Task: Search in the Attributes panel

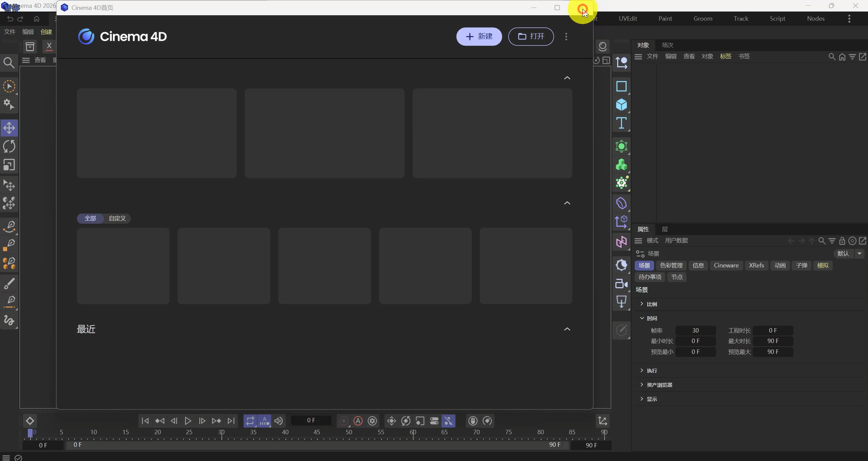Action: [822, 241]
